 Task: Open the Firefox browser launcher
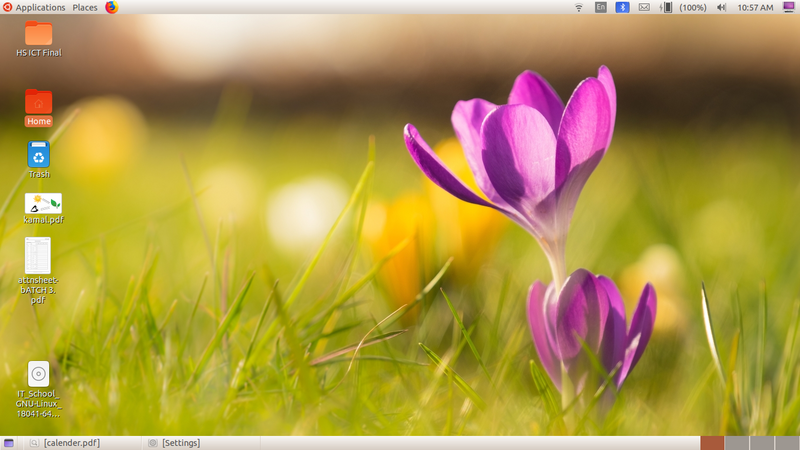click(111, 7)
